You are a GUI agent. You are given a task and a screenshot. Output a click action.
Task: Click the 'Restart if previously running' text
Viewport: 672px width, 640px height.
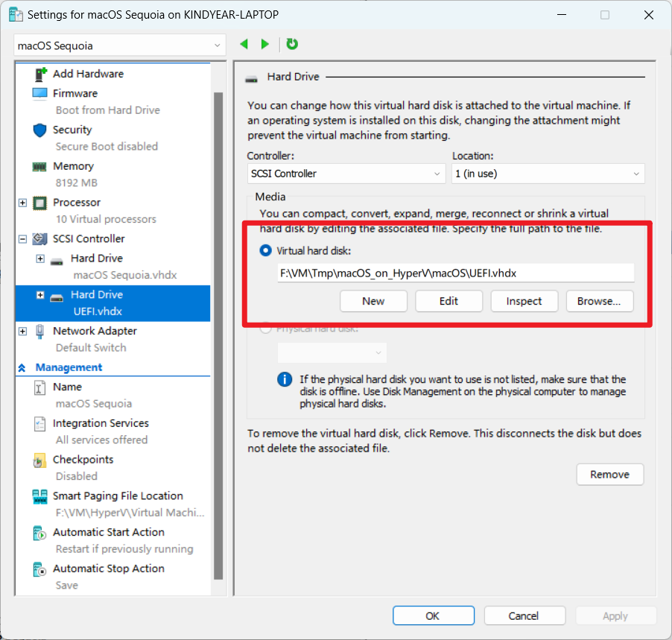tap(124, 549)
